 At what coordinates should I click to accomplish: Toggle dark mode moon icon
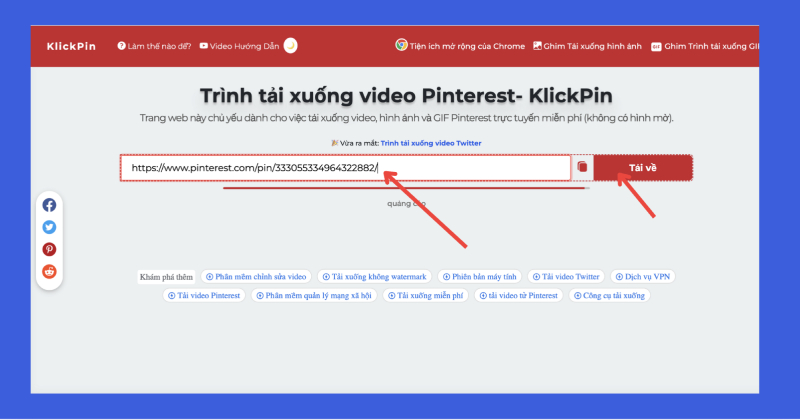pos(290,45)
